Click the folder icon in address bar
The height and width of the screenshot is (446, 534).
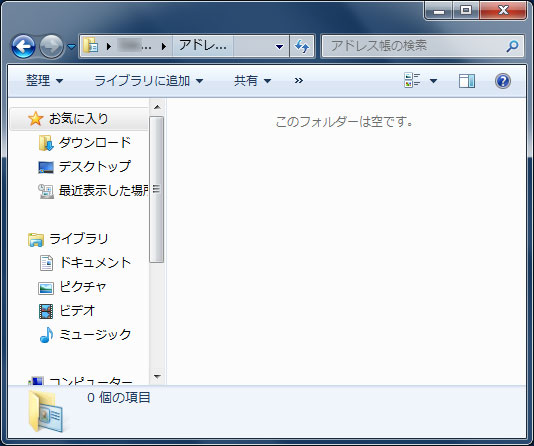coord(91,46)
